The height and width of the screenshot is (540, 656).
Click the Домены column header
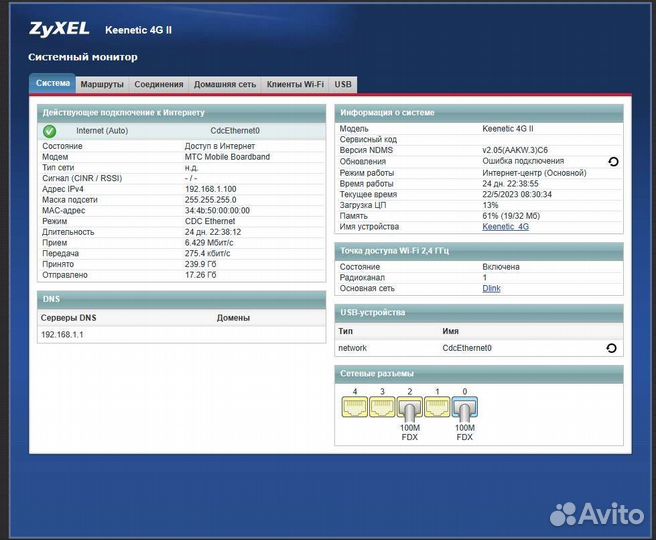coord(233,318)
